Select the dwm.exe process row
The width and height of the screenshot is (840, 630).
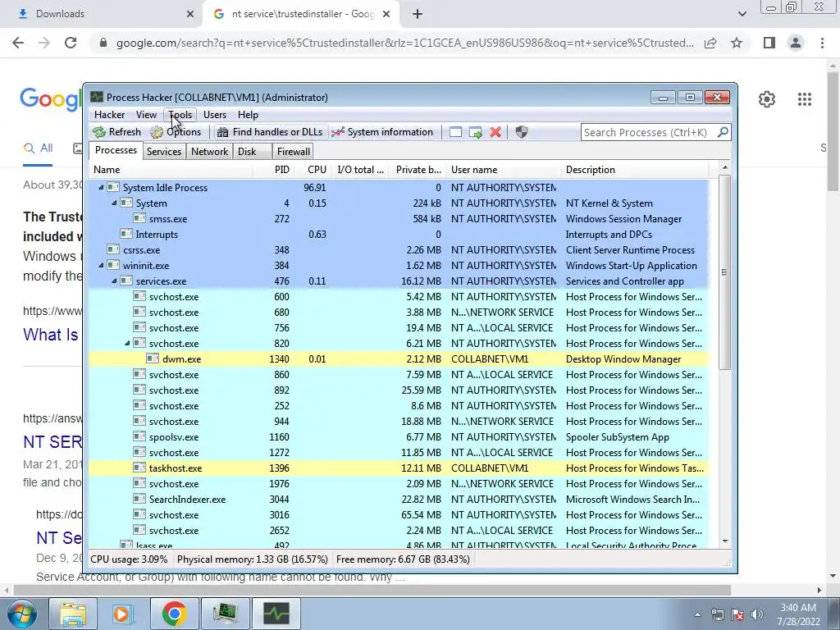click(399, 359)
